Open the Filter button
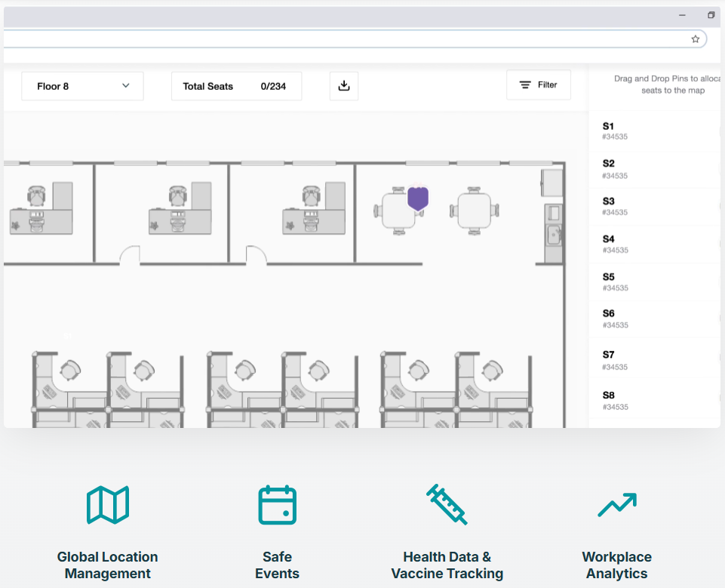 point(539,85)
